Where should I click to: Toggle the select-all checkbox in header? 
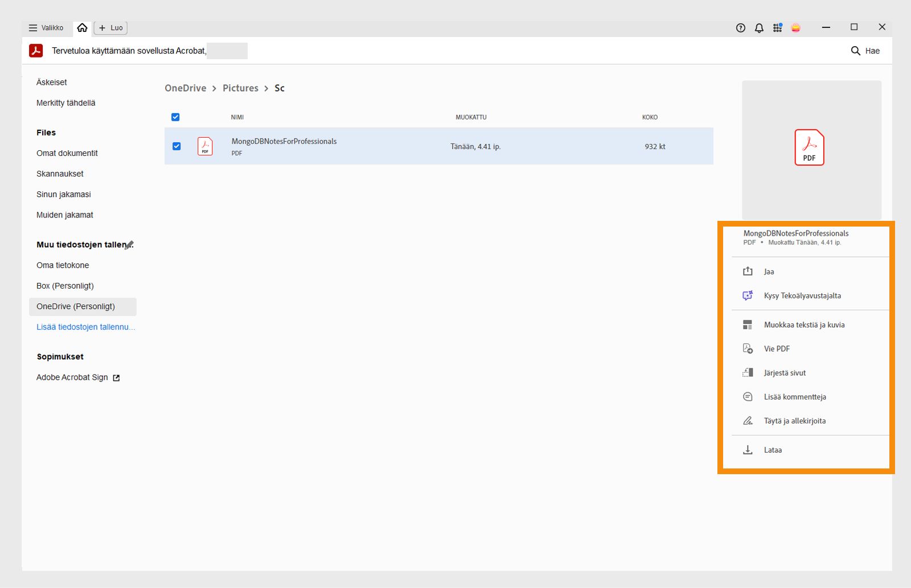175,117
